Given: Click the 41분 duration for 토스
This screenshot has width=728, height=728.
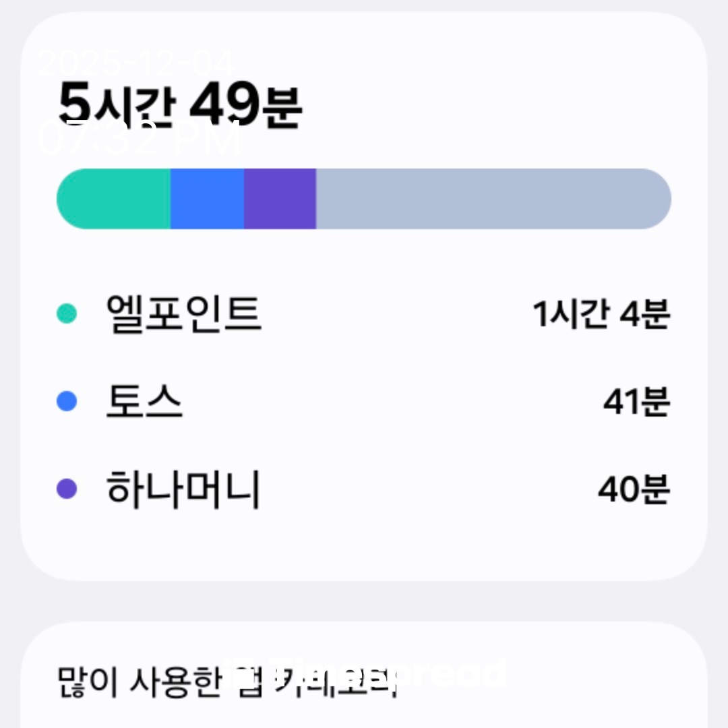Looking at the screenshot, I should click(636, 403).
